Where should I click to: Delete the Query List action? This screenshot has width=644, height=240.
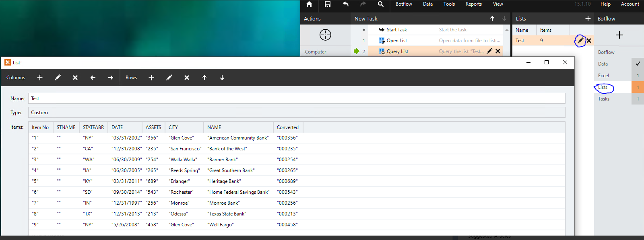[x=498, y=51]
